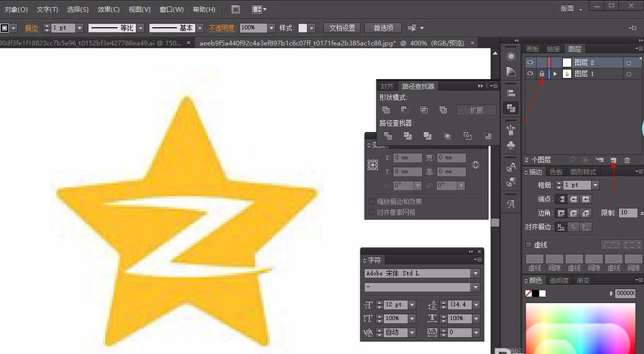The width and height of the screenshot is (644, 354).
Task: Open the Brushes panel from the dock
Action: click(511, 130)
